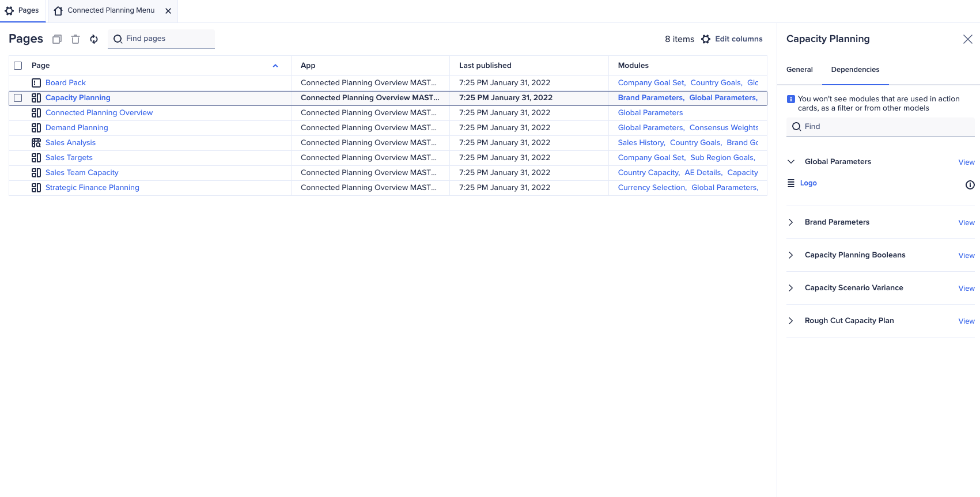Check the Capacity Planning row checkbox
This screenshot has width=980, height=497.
pos(18,98)
